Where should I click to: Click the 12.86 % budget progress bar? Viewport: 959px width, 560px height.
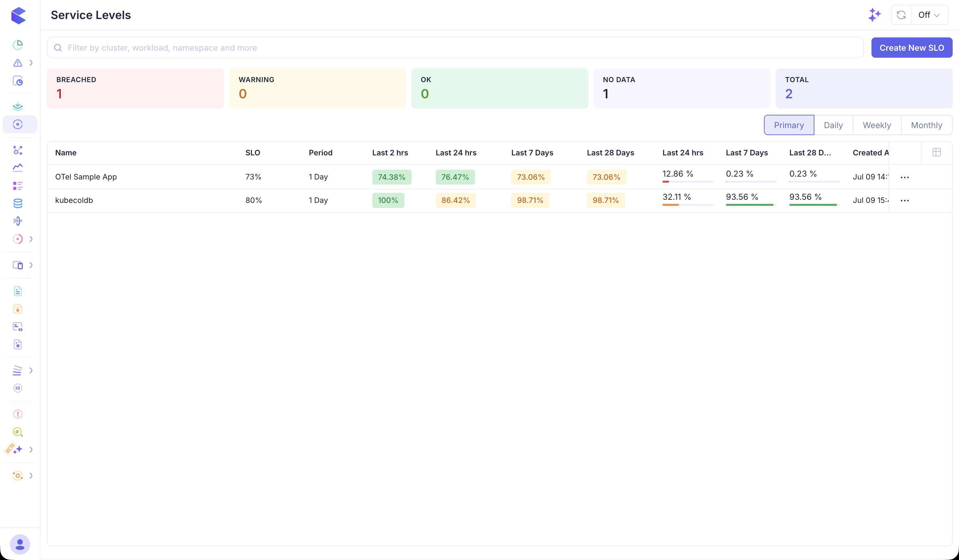688,182
